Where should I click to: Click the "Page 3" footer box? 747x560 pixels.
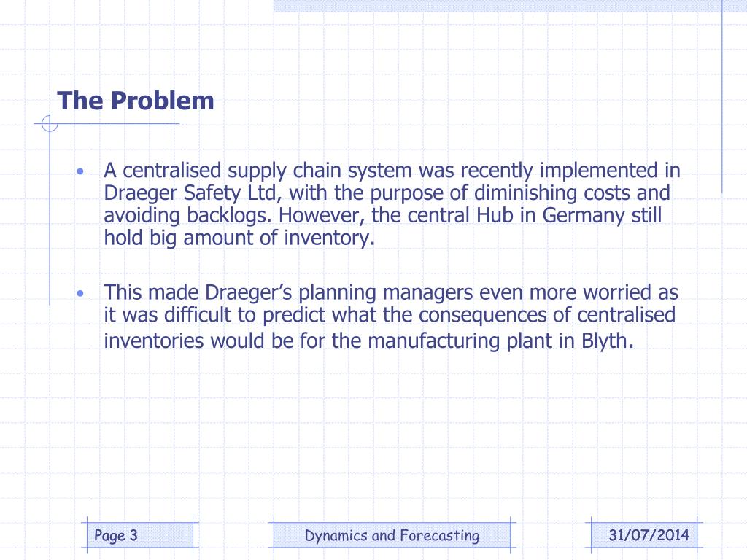(140, 535)
